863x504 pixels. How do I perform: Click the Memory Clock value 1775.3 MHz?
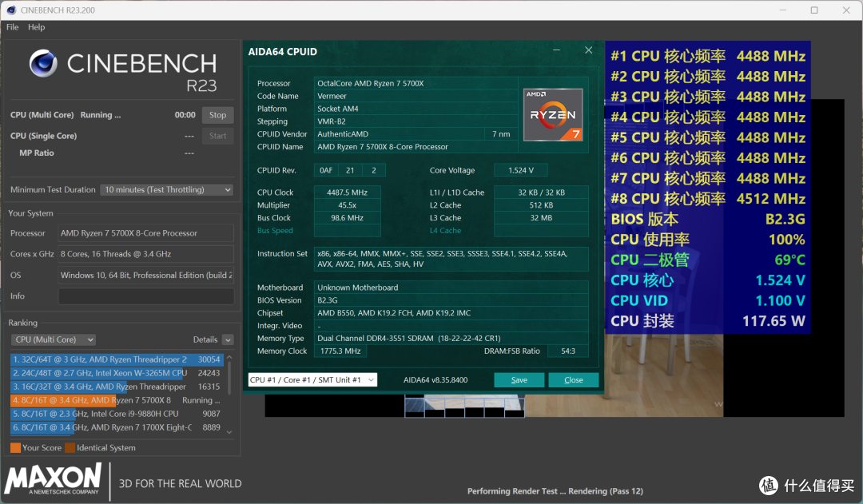340,351
